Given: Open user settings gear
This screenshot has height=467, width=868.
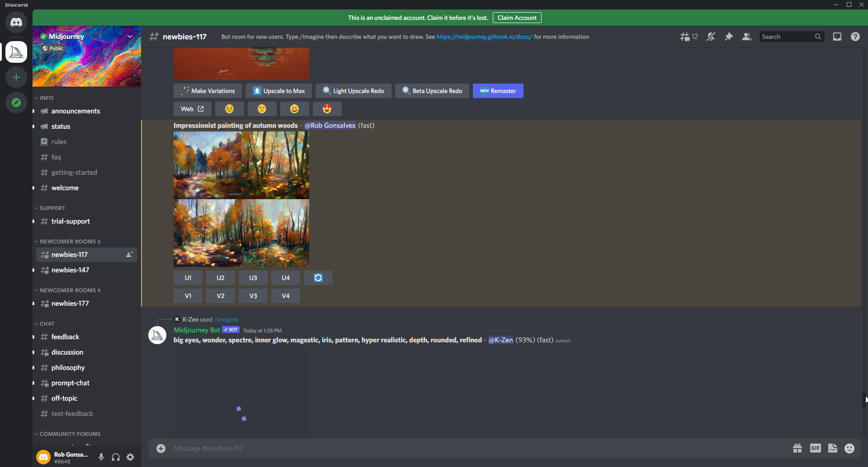Looking at the screenshot, I should coord(130,457).
